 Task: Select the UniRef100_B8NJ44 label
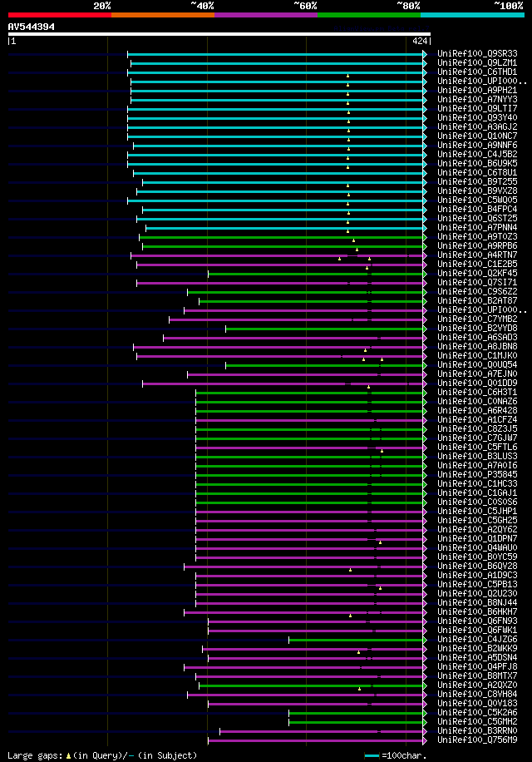point(477,603)
